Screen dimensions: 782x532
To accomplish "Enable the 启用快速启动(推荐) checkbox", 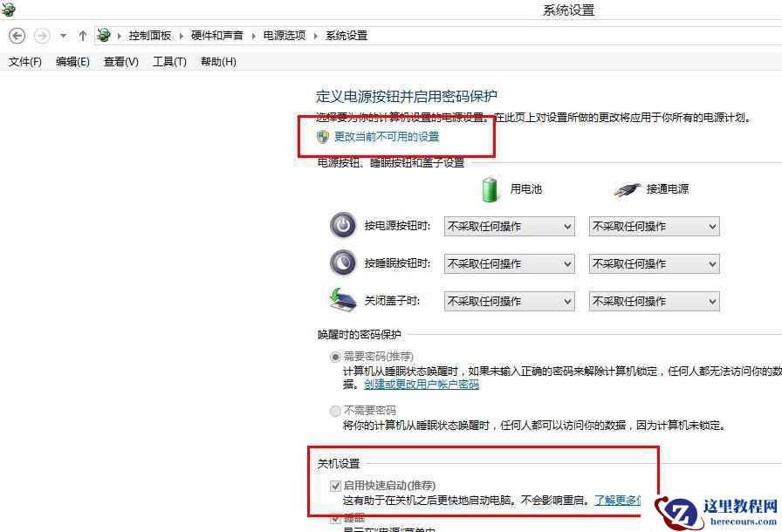I will [335, 485].
